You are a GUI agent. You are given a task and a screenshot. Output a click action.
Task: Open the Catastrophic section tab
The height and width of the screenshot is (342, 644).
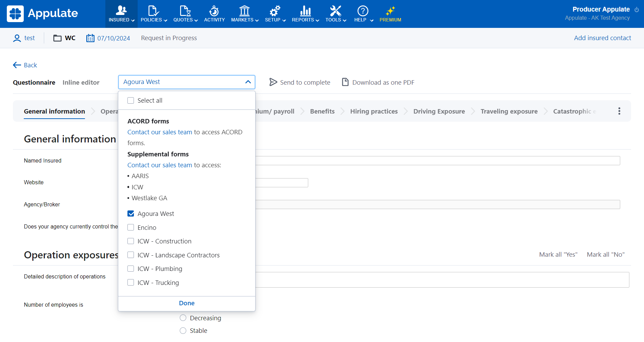pos(574,111)
